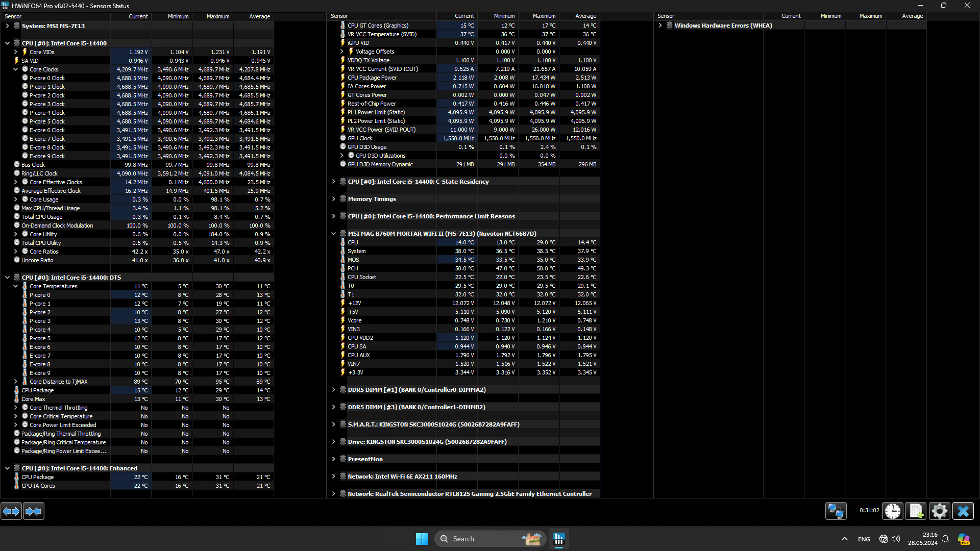Open the Copilot preview taskbar icon
This screenshot has height=551, width=980.
[x=963, y=539]
